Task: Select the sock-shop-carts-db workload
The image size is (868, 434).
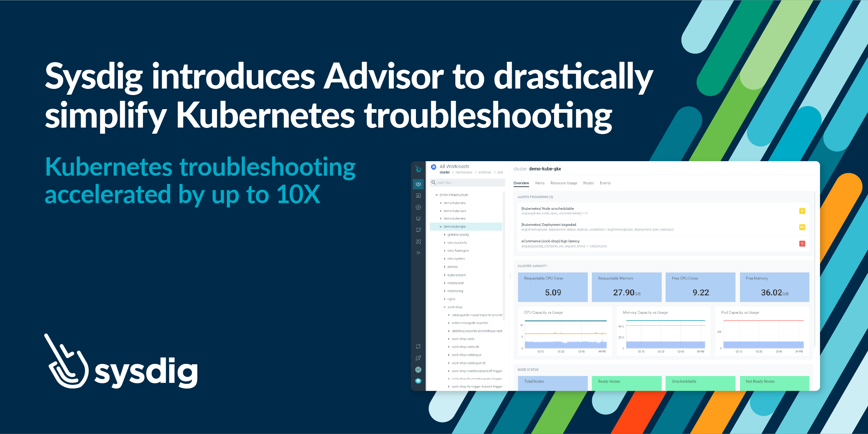Action: tap(465, 347)
